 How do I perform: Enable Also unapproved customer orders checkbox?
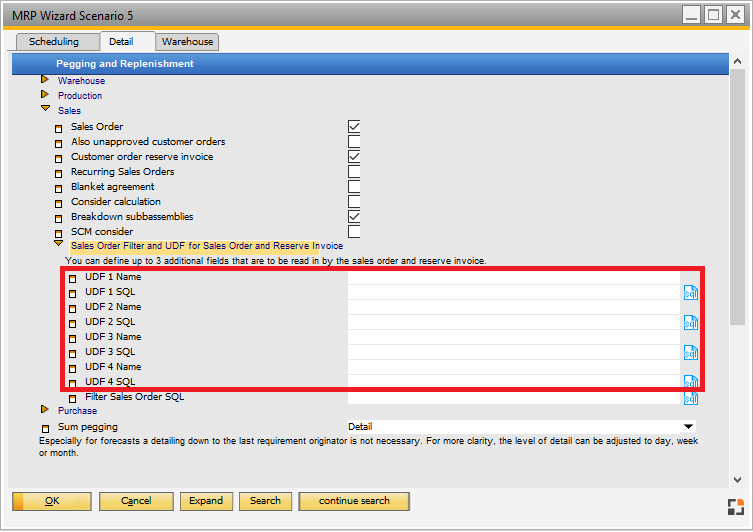pyautogui.click(x=354, y=142)
